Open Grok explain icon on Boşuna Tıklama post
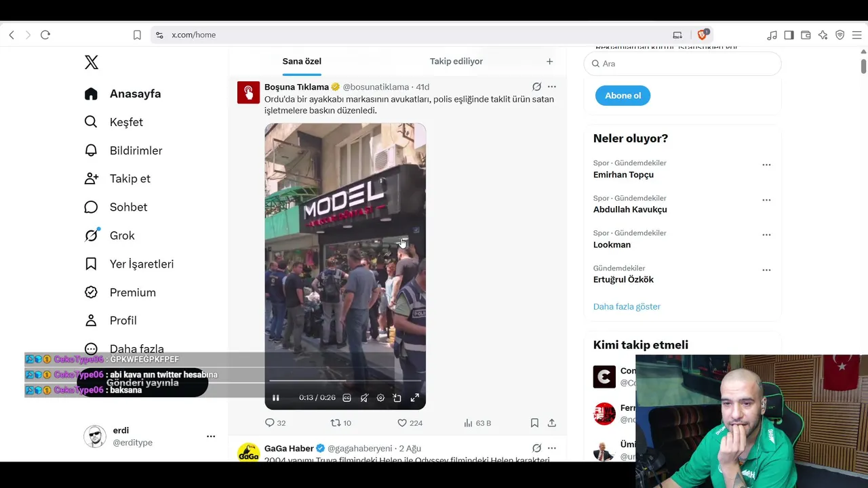868x488 pixels. (x=536, y=87)
